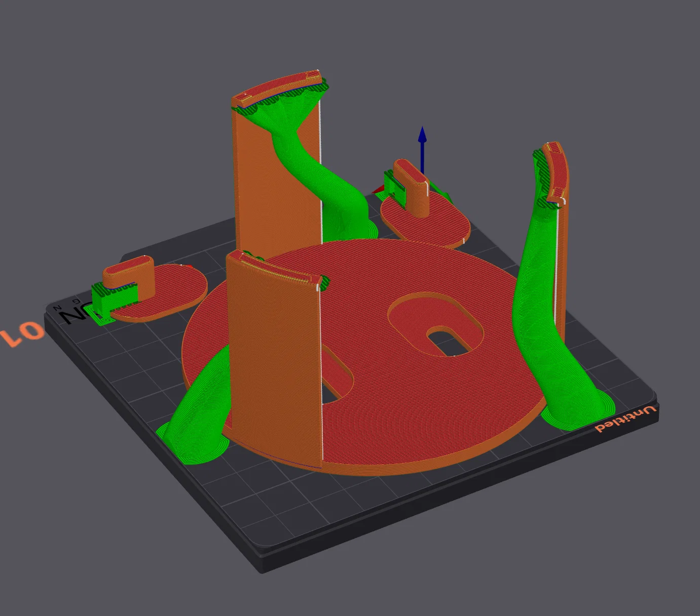
Task: Select the plate name label "Untitled"
Action: (625, 419)
